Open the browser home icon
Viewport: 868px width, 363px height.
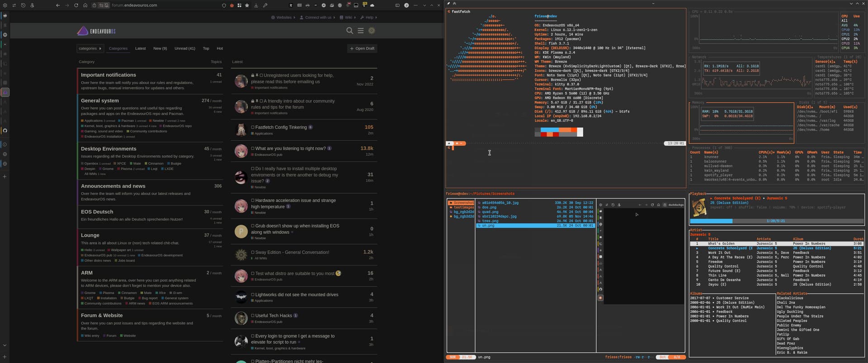pos(85,5)
